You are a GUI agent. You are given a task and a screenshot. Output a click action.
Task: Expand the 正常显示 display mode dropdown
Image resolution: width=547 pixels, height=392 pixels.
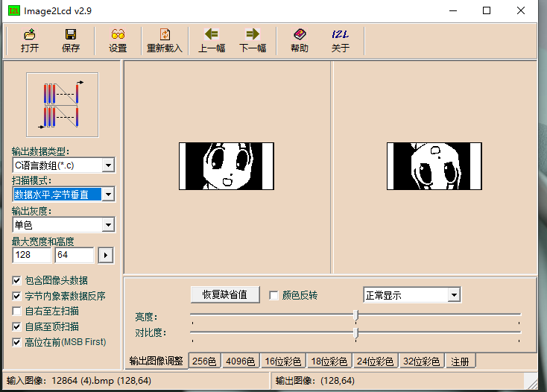(x=454, y=295)
